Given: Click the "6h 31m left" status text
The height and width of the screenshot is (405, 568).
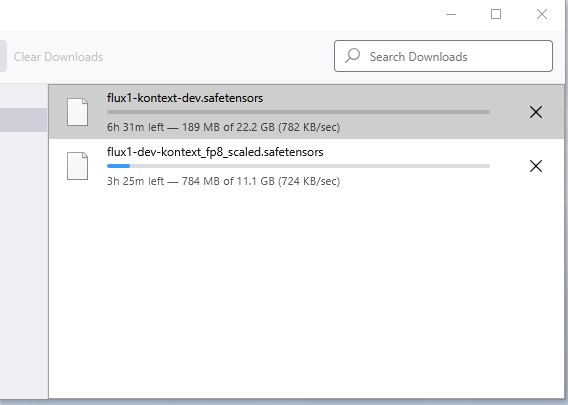Looking at the screenshot, I should pyautogui.click(x=135, y=128).
